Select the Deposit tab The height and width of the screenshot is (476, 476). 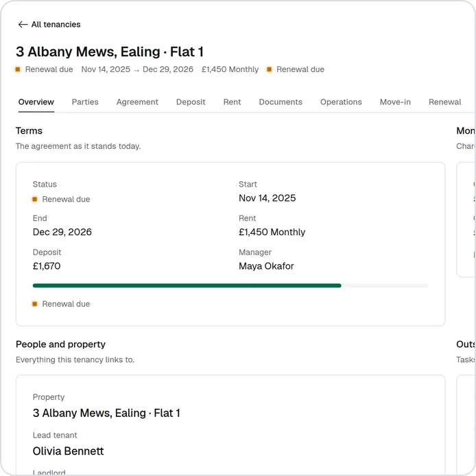(x=191, y=102)
